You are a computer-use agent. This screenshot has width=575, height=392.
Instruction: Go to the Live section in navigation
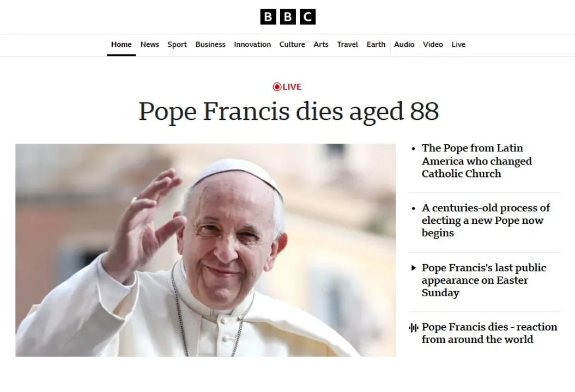pos(458,45)
